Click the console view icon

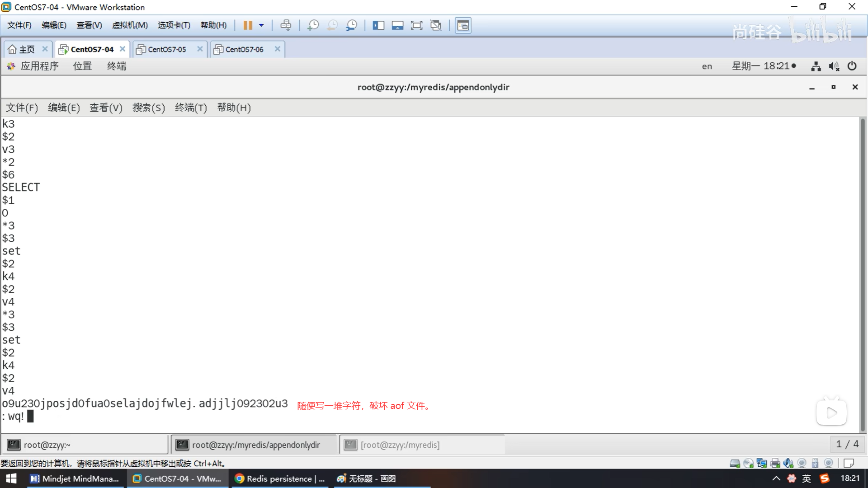pos(463,25)
